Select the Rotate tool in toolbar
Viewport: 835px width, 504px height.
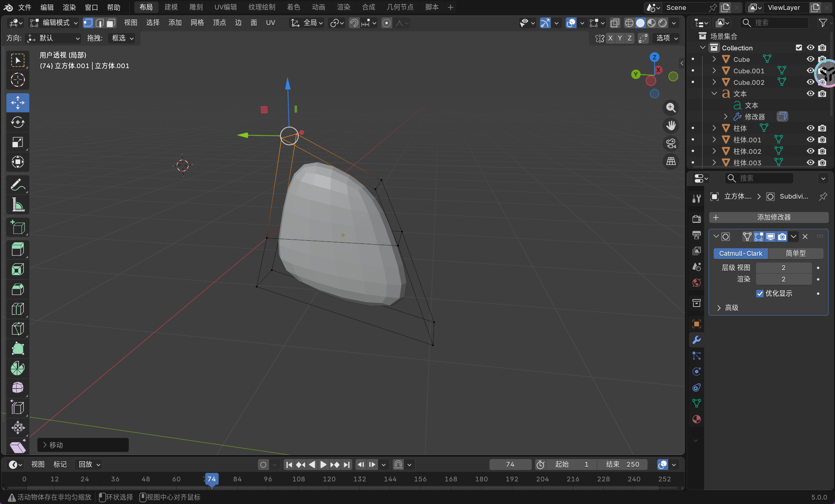pyautogui.click(x=17, y=123)
